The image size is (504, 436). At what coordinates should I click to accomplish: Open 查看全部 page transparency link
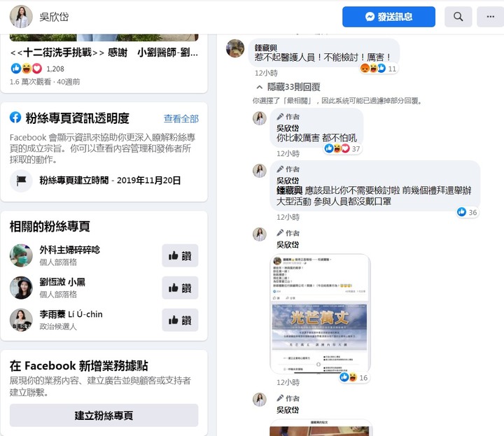[x=181, y=119]
